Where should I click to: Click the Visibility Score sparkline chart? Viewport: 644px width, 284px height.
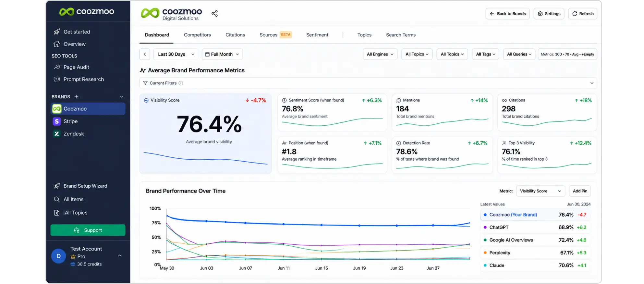click(205, 158)
